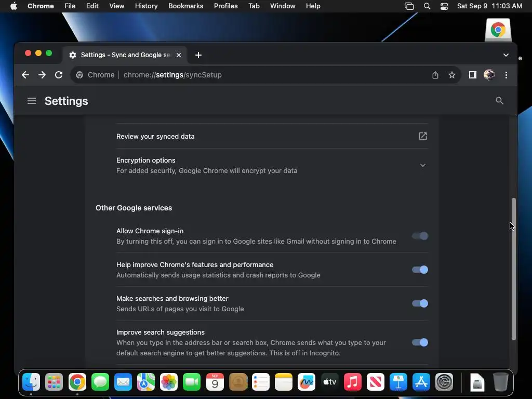The image size is (532, 399).
Task: Open external link icon for synced data
Action: coord(423,136)
